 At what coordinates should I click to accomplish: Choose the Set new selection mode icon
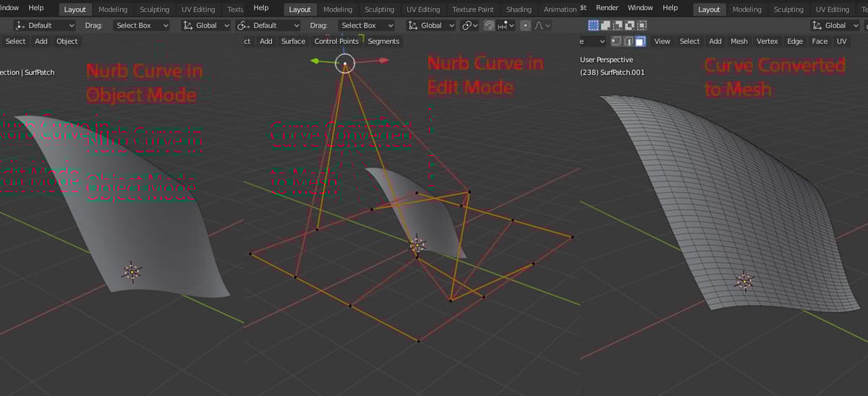coord(593,25)
